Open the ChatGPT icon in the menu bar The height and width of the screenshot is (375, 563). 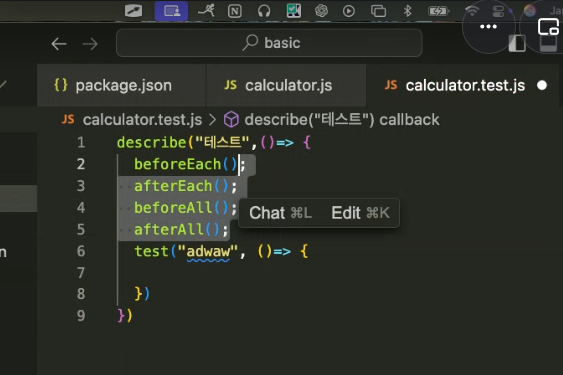[321, 11]
